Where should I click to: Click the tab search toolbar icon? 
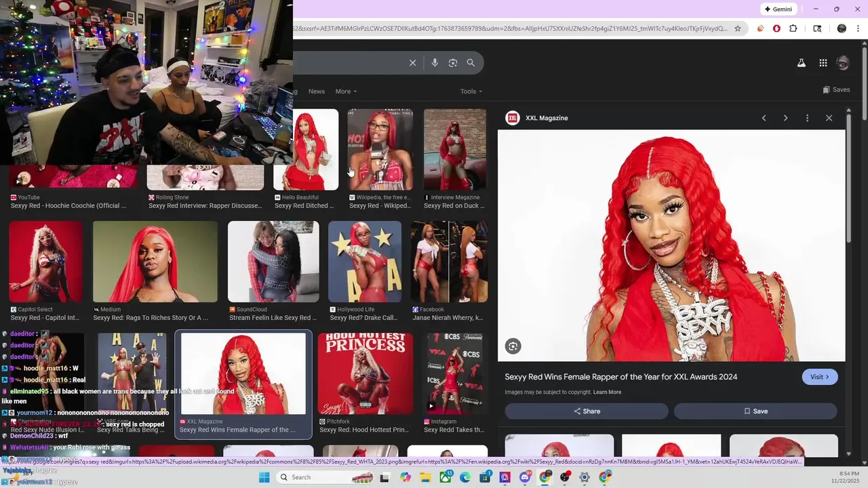[817, 28]
